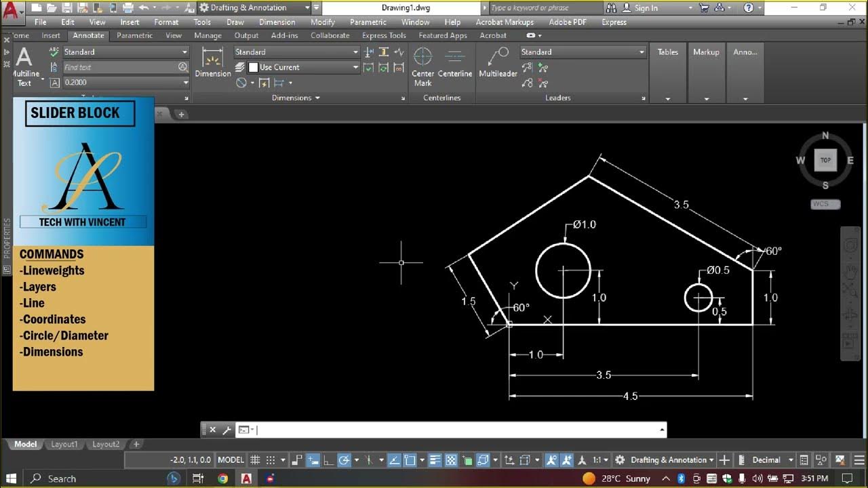Click the dimension Update icon
Viewport: 868px width, 488px height.
(384, 67)
